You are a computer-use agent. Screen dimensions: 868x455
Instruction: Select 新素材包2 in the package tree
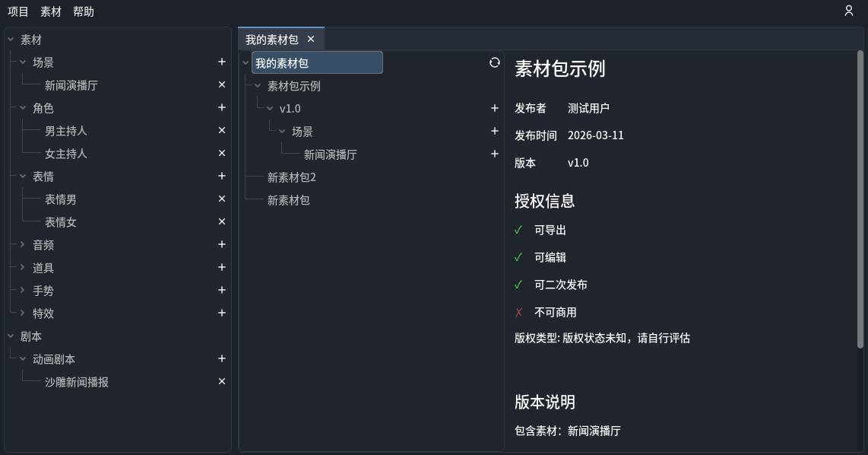pos(292,177)
